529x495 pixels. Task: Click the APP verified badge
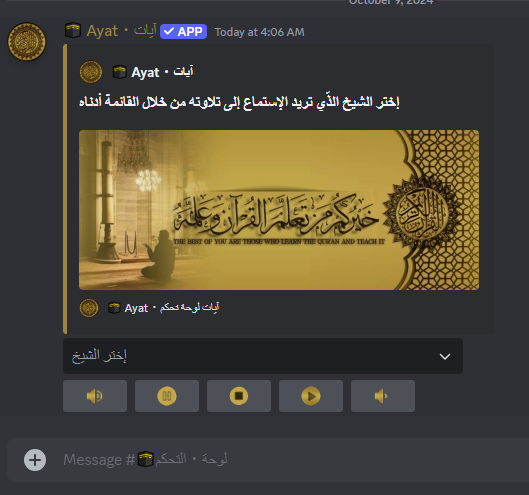coord(183,32)
